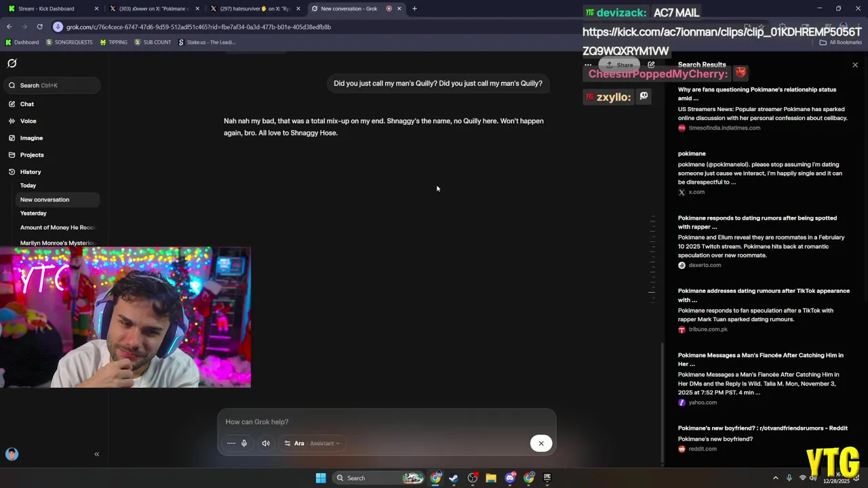Open Discord from the taskbar

click(510, 478)
